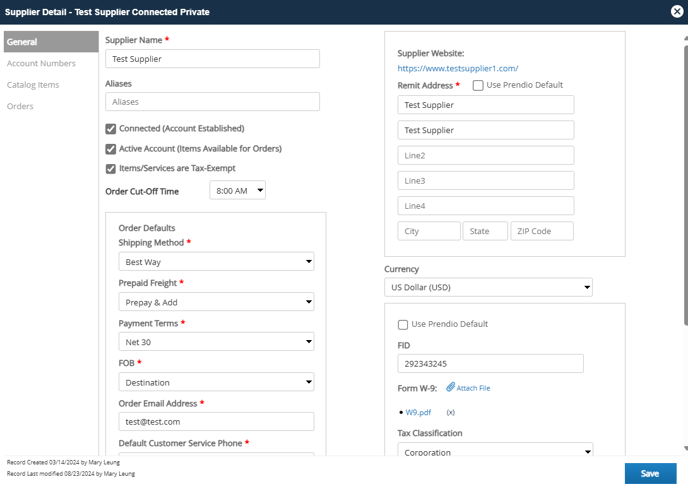Uncheck Connected (Account Established) checkbox
688x489 pixels.
[111, 129]
